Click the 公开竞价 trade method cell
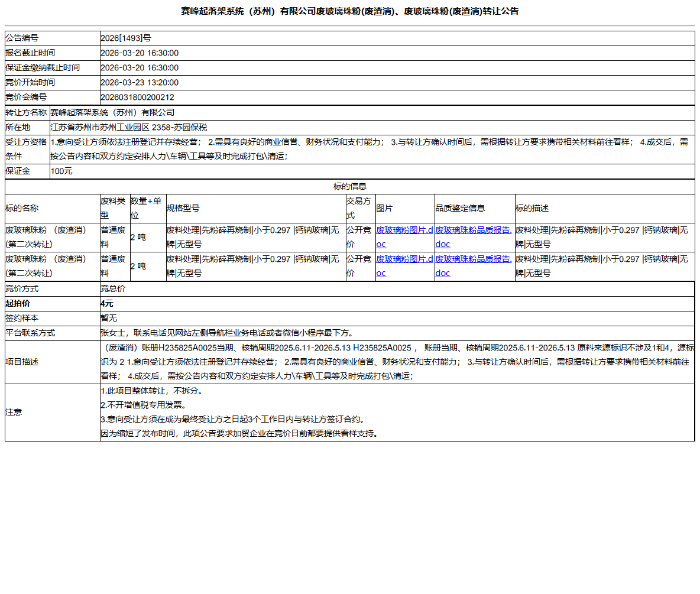Screen dimensions: 700x594 click(x=358, y=236)
